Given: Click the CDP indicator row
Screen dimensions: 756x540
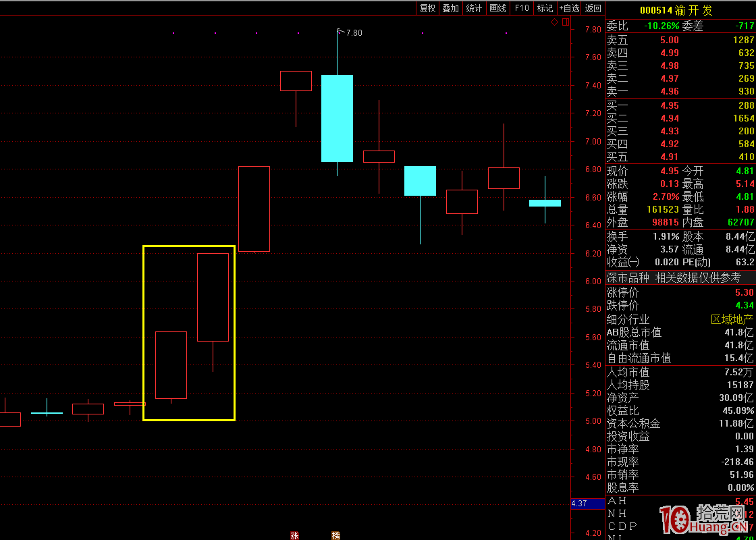Looking at the screenshot, I should tap(680, 526).
